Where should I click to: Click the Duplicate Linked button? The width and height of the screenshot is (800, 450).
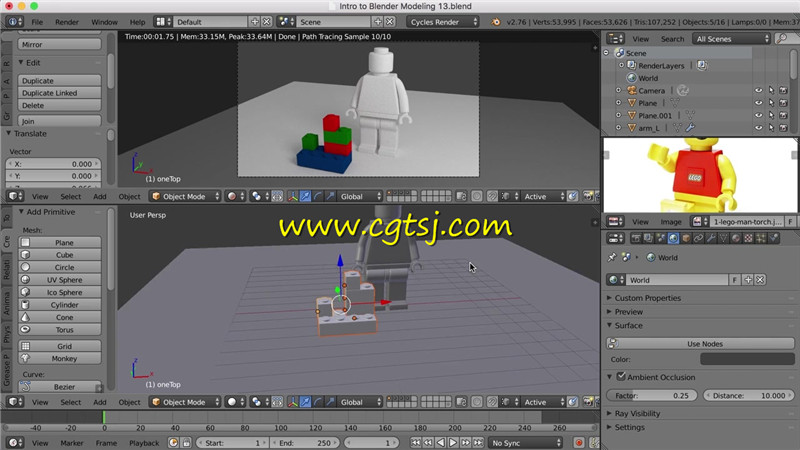(60, 93)
